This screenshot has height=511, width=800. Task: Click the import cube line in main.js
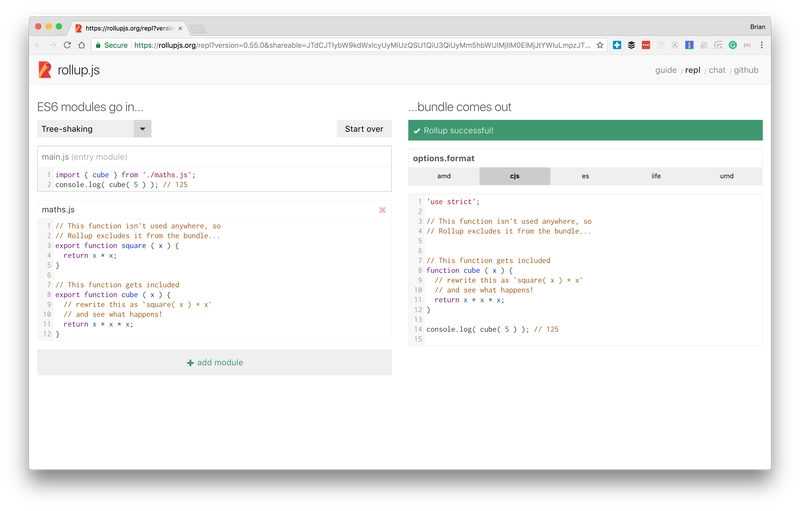[125, 175]
